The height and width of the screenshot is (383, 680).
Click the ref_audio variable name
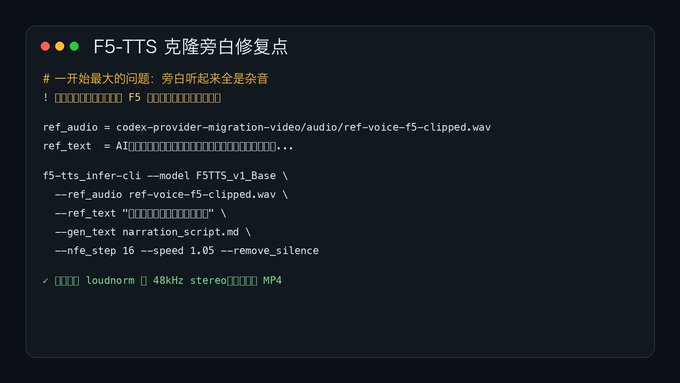70,128
